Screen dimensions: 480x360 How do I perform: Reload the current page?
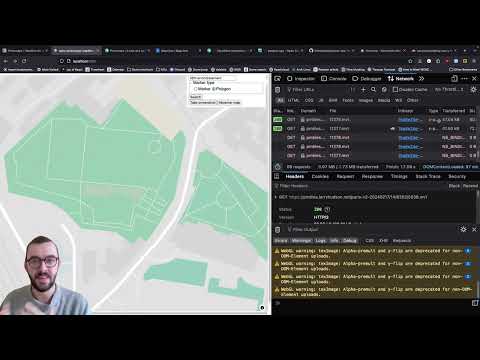tap(24, 61)
